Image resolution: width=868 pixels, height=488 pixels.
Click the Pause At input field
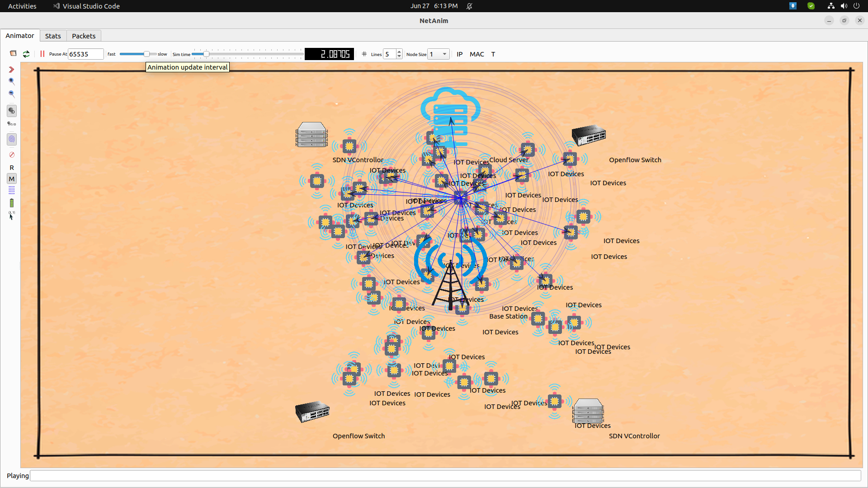click(85, 54)
